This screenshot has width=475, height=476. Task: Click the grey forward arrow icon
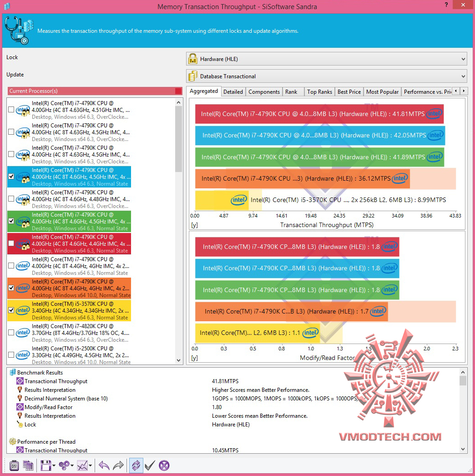pos(118,465)
